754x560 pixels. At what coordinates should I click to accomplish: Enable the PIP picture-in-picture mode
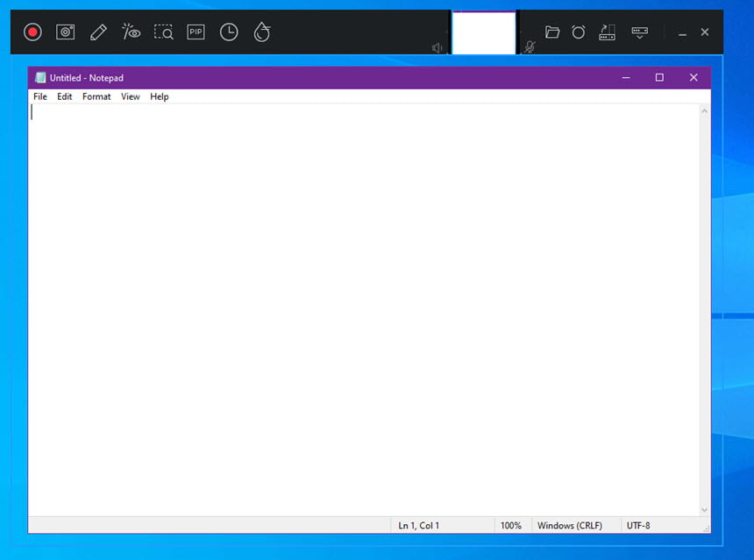coord(196,32)
